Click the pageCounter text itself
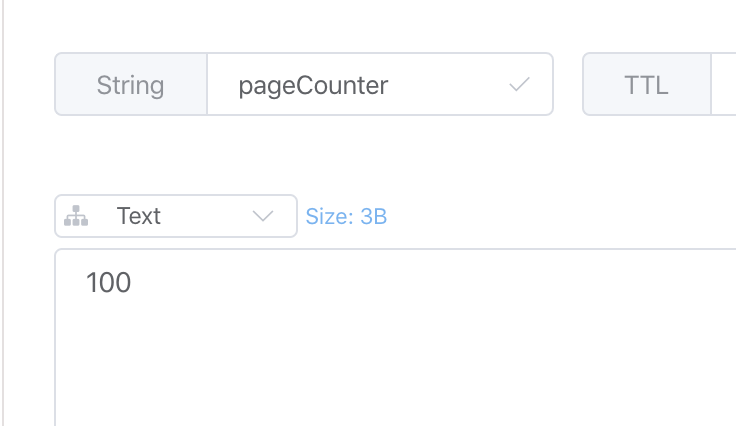Screen dimensions: 736x426 coord(312,85)
